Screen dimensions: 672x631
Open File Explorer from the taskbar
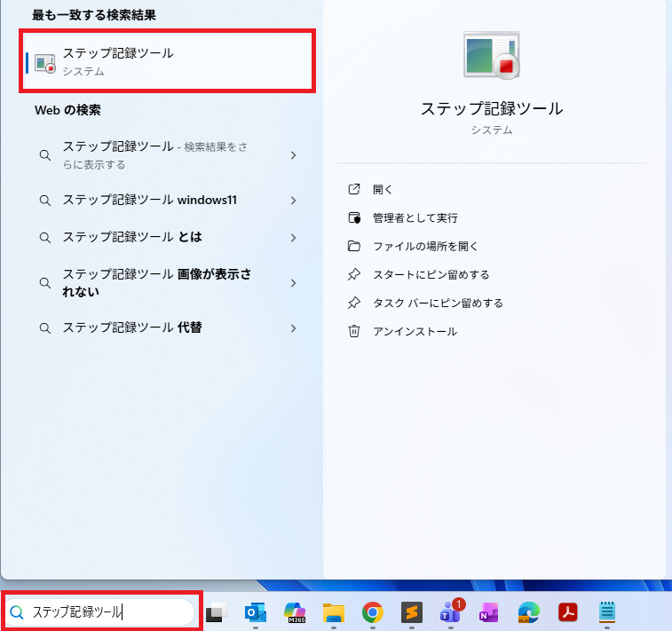(334, 612)
